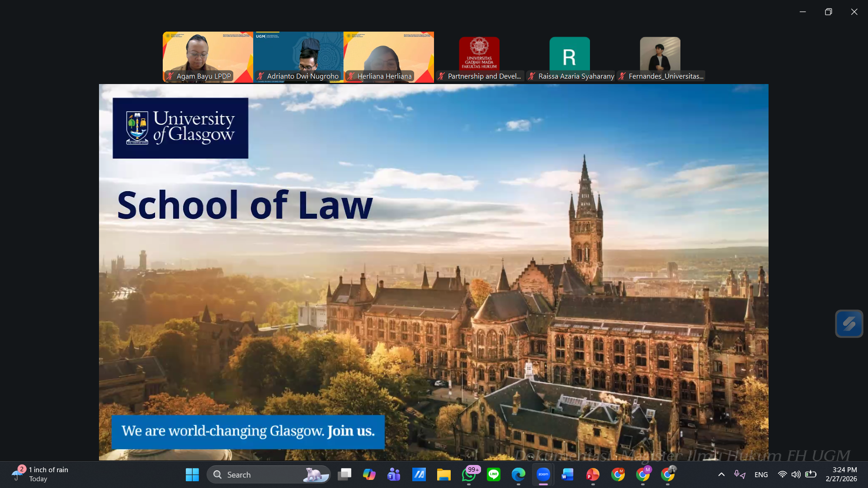Open File Explorer folder icon
This screenshot has height=488, width=868.
(x=443, y=474)
